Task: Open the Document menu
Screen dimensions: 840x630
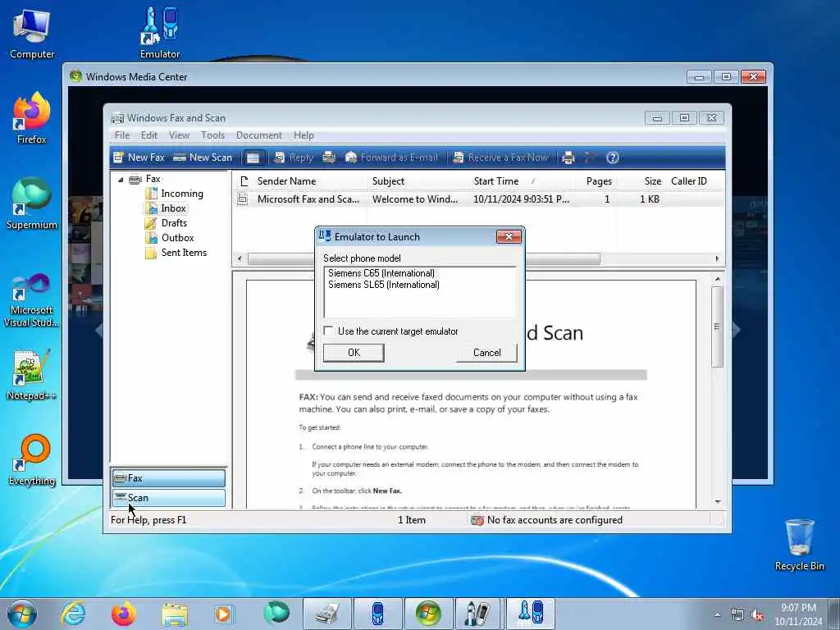Action: coord(258,135)
